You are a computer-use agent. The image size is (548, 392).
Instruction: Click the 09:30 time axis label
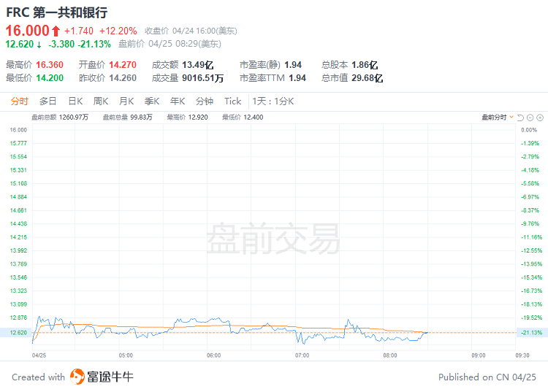pos(522,356)
